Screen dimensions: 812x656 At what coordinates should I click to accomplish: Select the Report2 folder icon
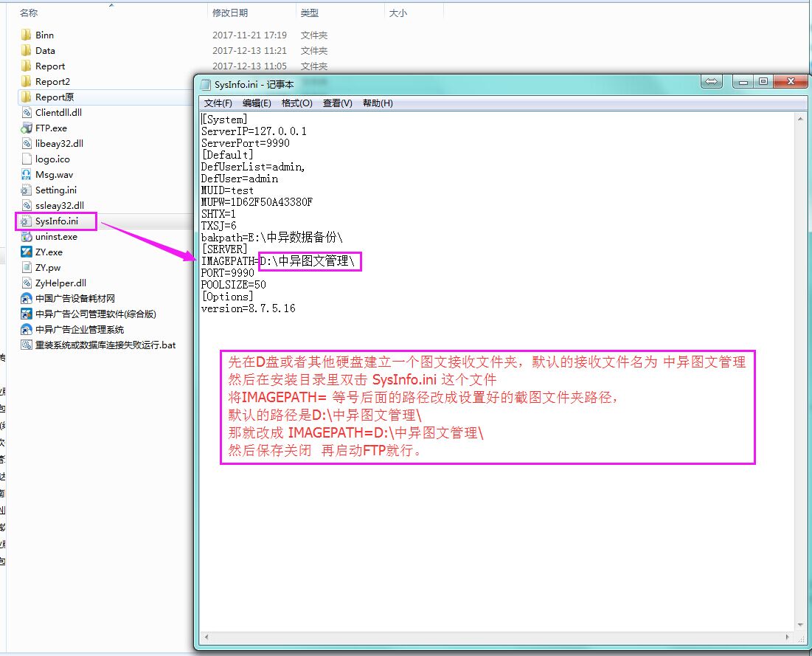(x=26, y=81)
